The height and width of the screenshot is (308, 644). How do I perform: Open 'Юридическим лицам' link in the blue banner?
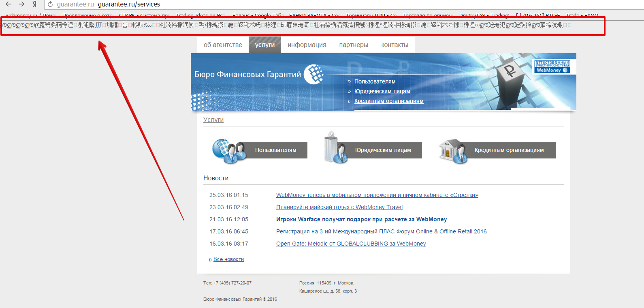(x=382, y=91)
